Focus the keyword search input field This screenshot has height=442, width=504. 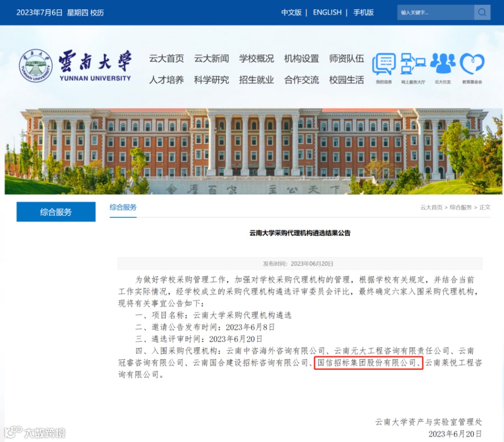click(x=435, y=13)
